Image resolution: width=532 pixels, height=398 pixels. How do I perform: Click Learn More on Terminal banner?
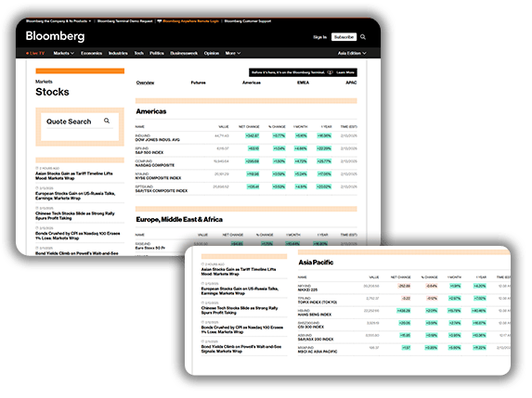[345, 72]
